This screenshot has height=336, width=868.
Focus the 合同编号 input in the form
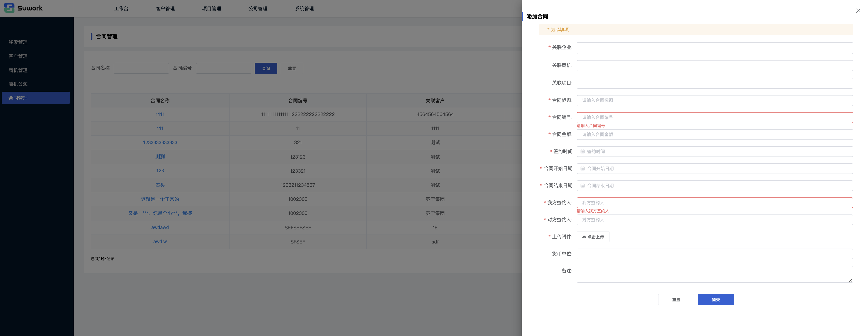(x=714, y=117)
